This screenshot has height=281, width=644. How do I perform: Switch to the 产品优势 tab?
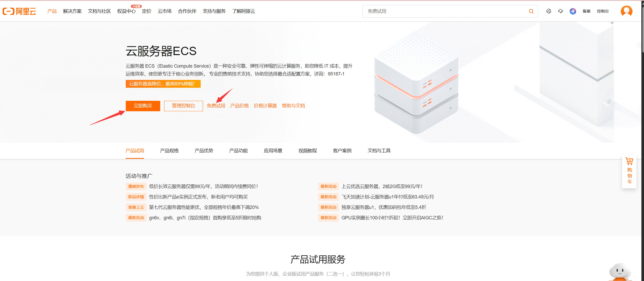point(204,151)
